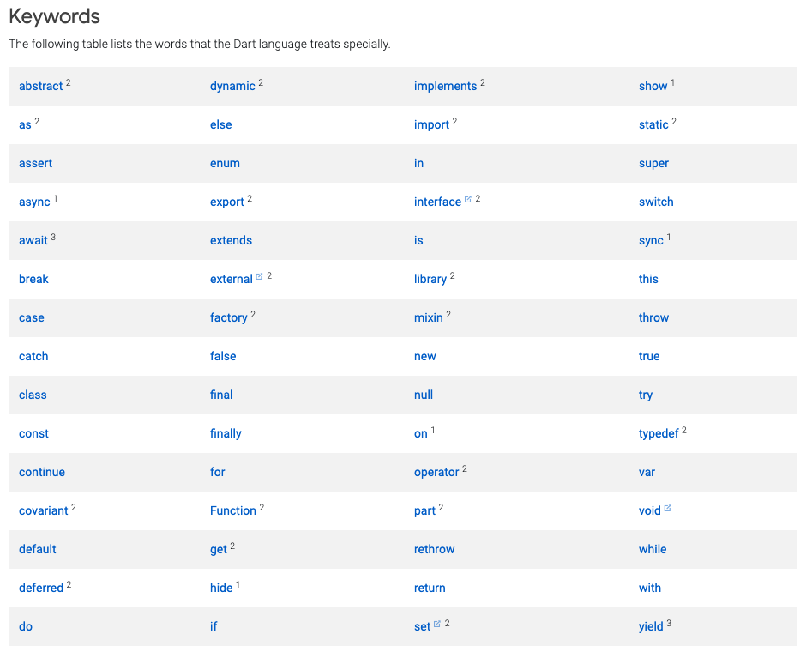The image size is (812, 658).
Task: Open the case keyword link
Action: 32,317
